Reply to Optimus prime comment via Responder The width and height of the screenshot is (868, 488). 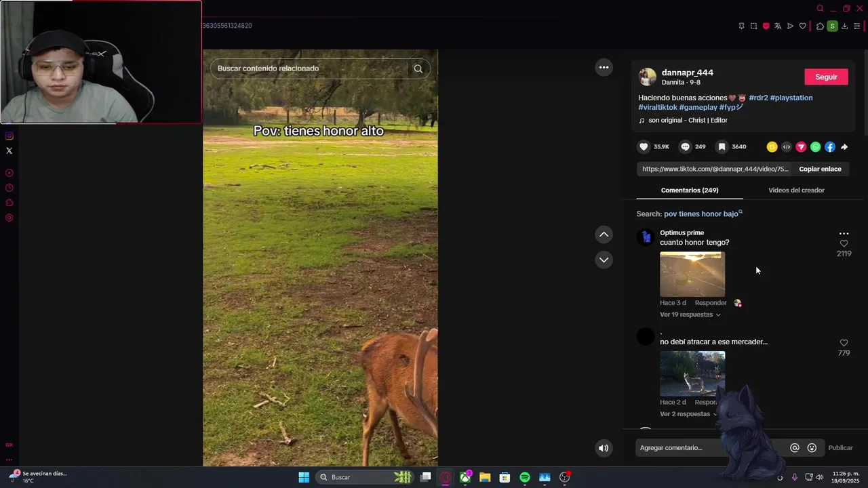[711, 303]
